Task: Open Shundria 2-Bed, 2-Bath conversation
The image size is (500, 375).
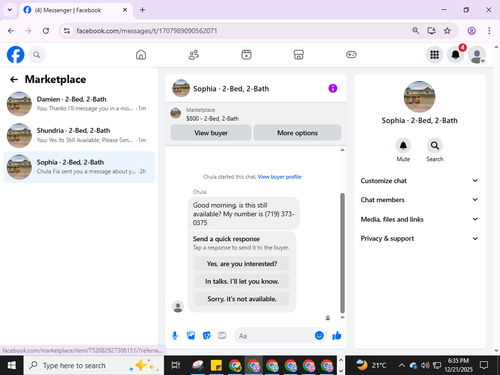Action: pyautogui.click(x=79, y=135)
